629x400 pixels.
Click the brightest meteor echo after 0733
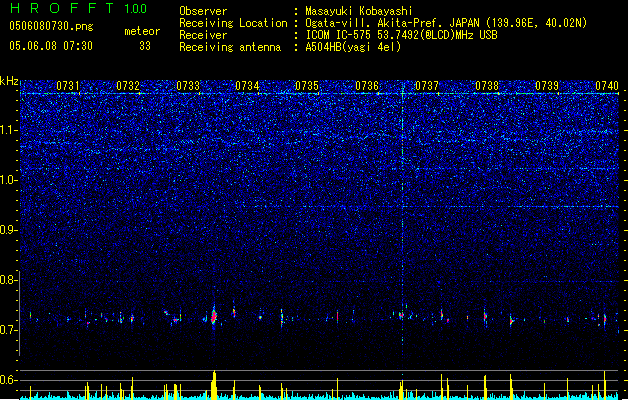tap(214, 317)
